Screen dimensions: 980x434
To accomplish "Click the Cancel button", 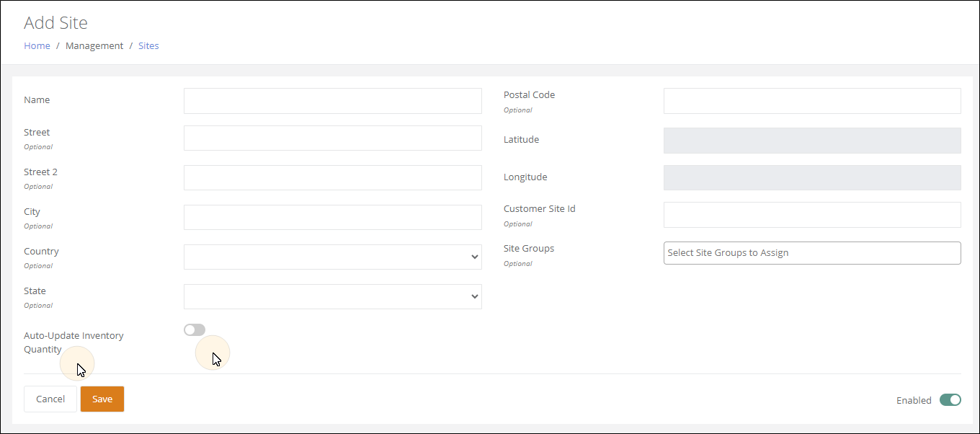I will click(50, 399).
